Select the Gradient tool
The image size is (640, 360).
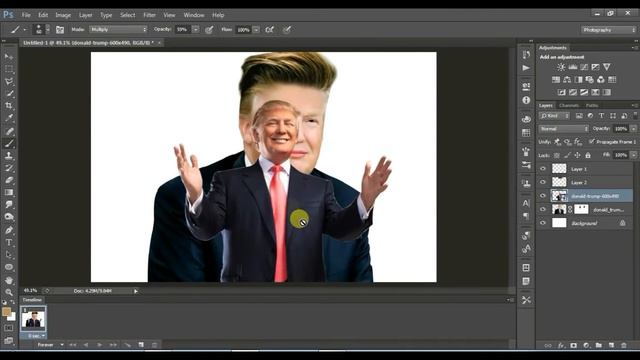point(9,192)
